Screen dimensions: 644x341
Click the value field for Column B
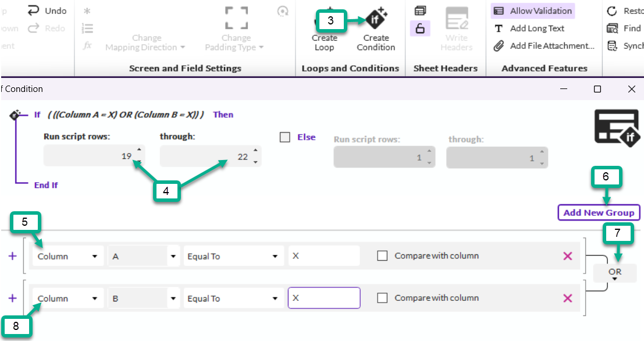coord(323,299)
